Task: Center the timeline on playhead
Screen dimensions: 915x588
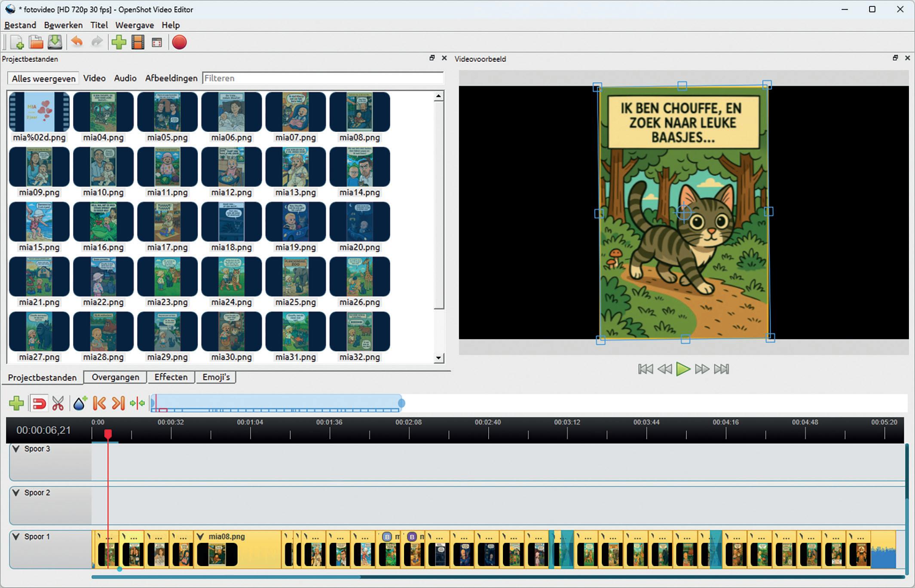Action: pyautogui.click(x=137, y=404)
